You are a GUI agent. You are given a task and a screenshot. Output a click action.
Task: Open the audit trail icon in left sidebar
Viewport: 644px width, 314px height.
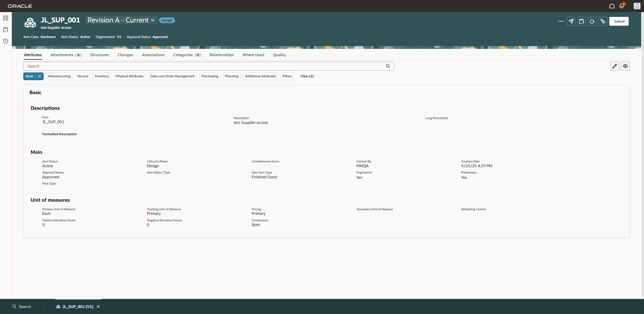pyautogui.click(x=6, y=18)
